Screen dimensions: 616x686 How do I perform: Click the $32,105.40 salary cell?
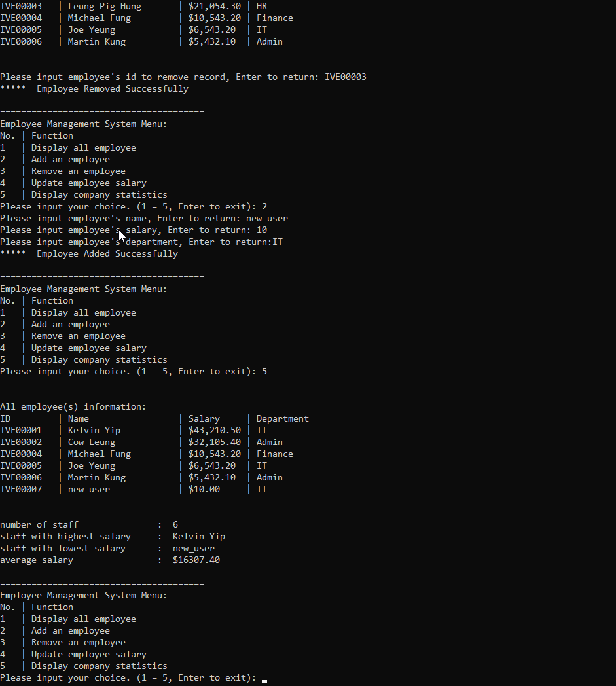(x=214, y=442)
